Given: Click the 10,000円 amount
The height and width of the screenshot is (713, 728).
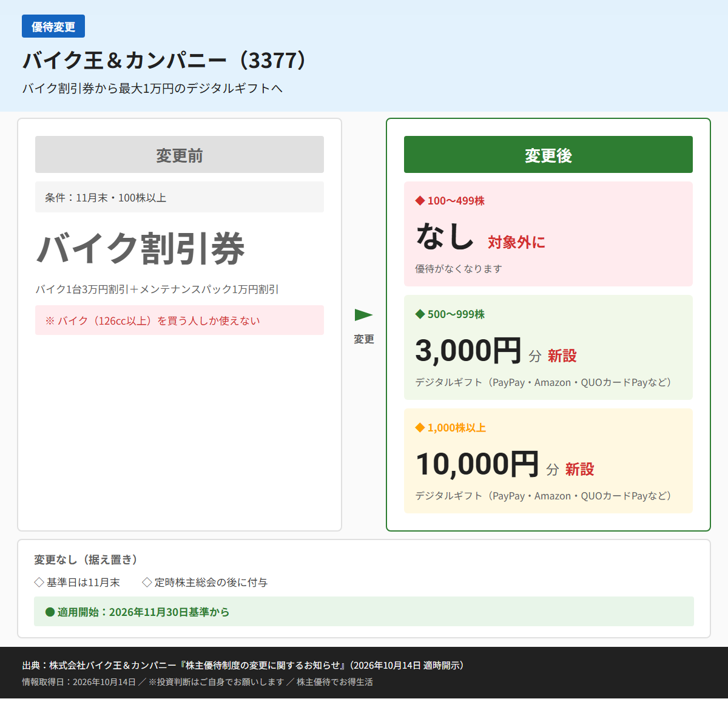Looking at the screenshot, I should point(477,464).
